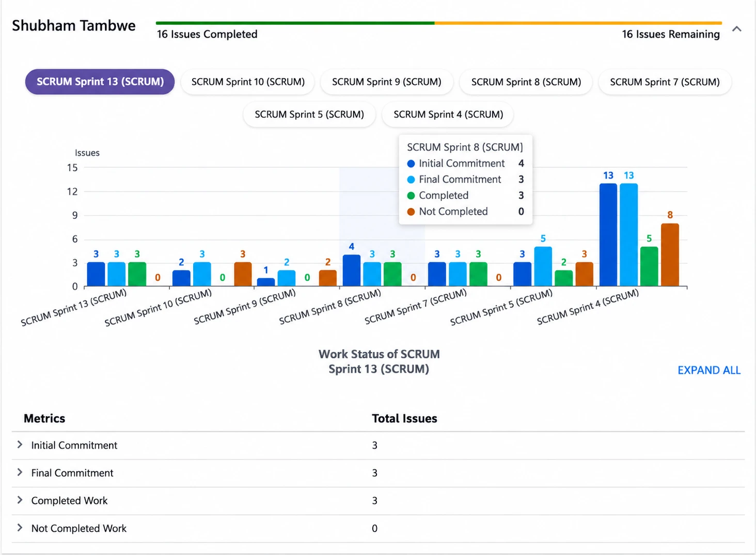Click the EXPAND ALL link

[709, 370]
